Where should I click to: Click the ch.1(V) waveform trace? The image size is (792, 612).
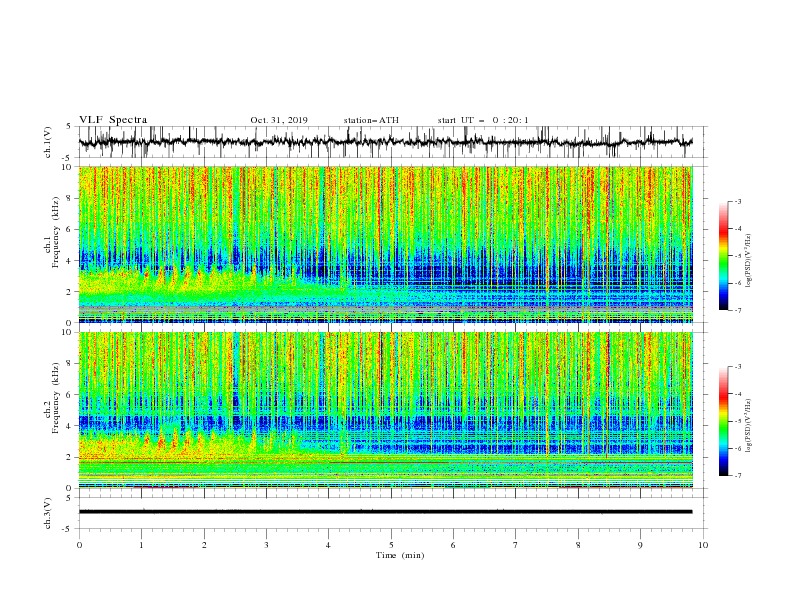385,142
